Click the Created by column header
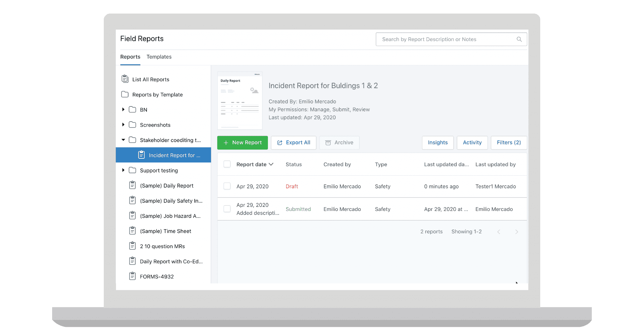Image resolution: width=644 pixels, height=336 pixels. pos(337,164)
